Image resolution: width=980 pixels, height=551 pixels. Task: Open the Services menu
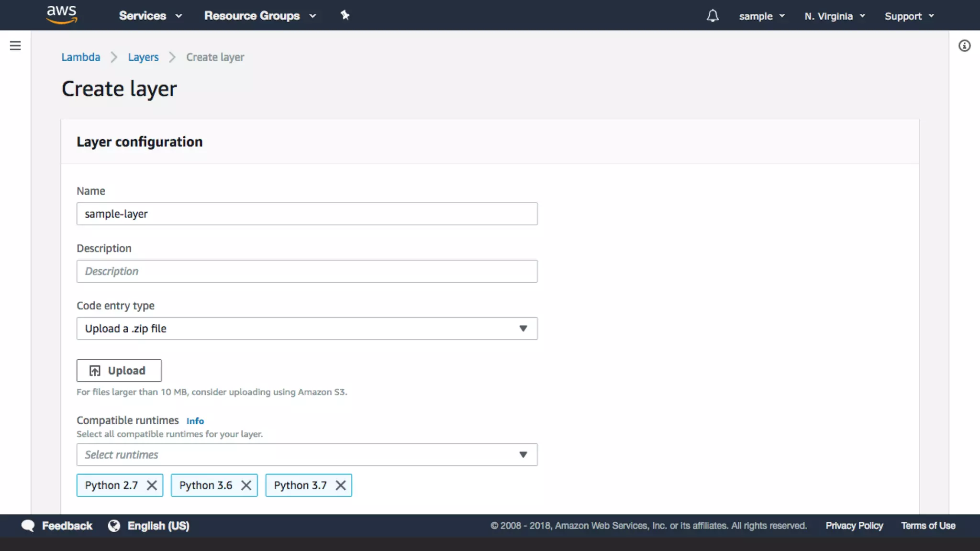pos(150,16)
